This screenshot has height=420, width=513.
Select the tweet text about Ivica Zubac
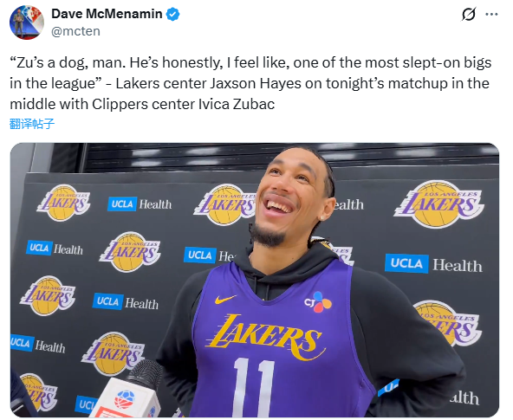[250, 83]
